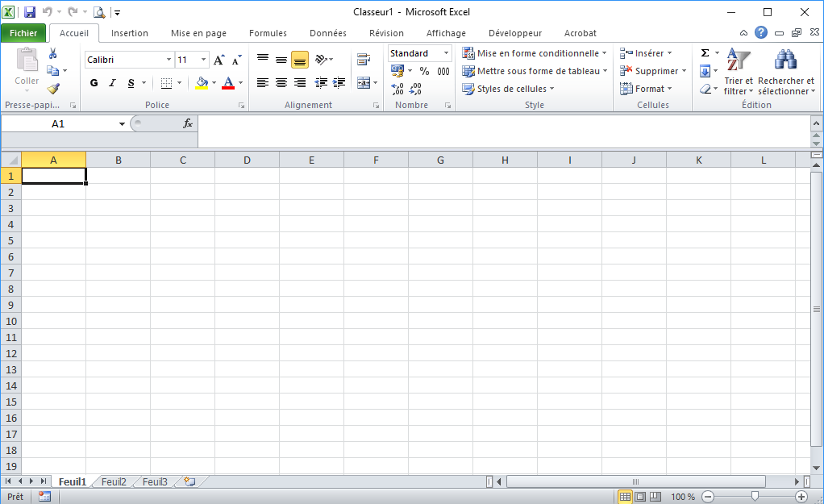Click the AutoSum sigma icon
Image resolution: width=824 pixels, height=504 pixels.
705,53
